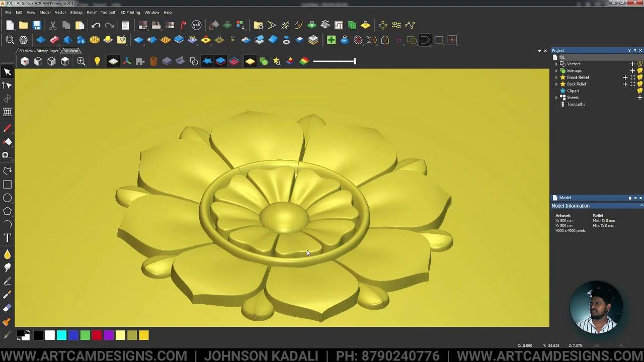The height and width of the screenshot is (362, 644).
Task: Open the Toolpath menu
Action: 108,12
